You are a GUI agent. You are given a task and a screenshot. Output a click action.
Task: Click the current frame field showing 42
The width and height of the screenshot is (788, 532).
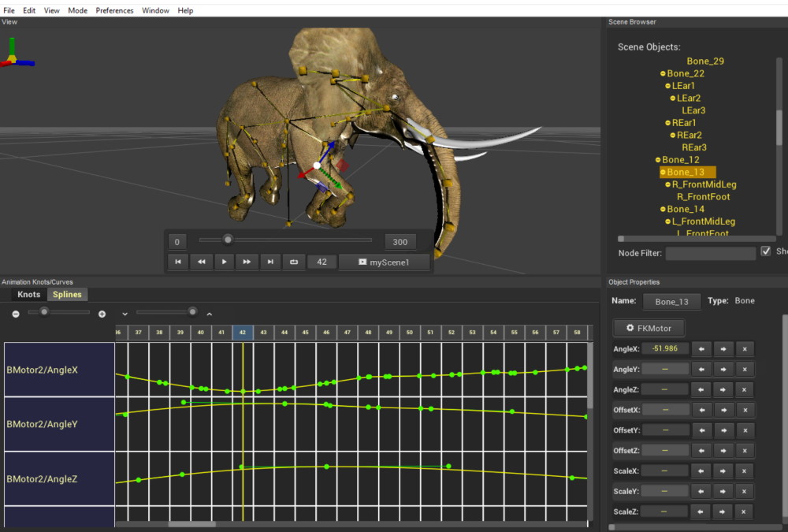(x=322, y=262)
